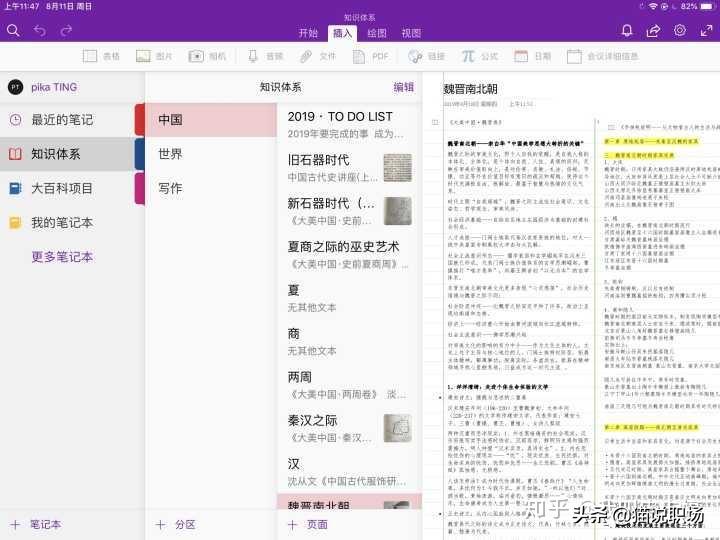
Task: Check the battery status indicator
Action: tap(707, 6)
